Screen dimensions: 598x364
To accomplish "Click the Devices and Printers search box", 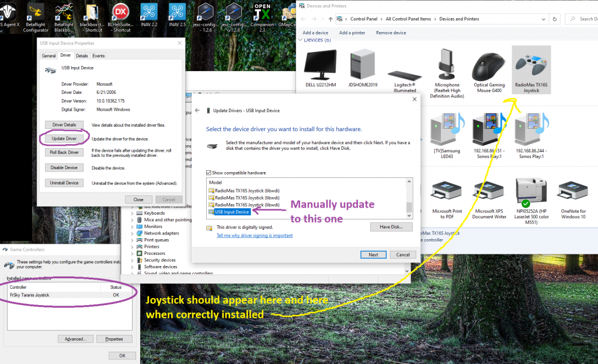I will click(583, 19).
